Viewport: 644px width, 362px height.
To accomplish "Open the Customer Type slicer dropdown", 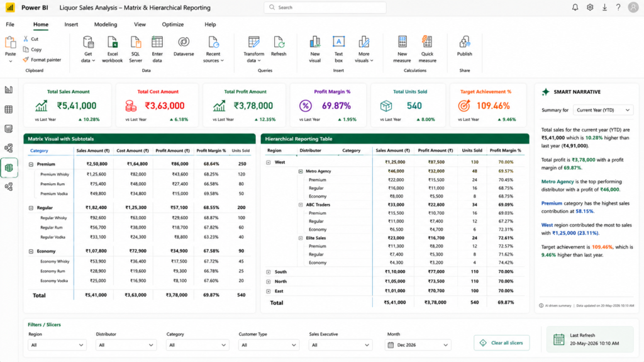I will pos(269,345).
